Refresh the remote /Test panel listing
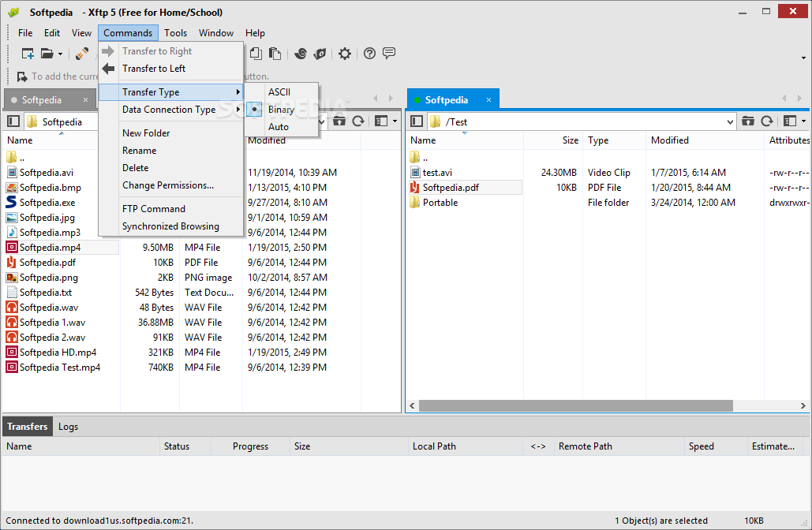This screenshot has height=530, width=812. pyautogui.click(x=767, y=121)
